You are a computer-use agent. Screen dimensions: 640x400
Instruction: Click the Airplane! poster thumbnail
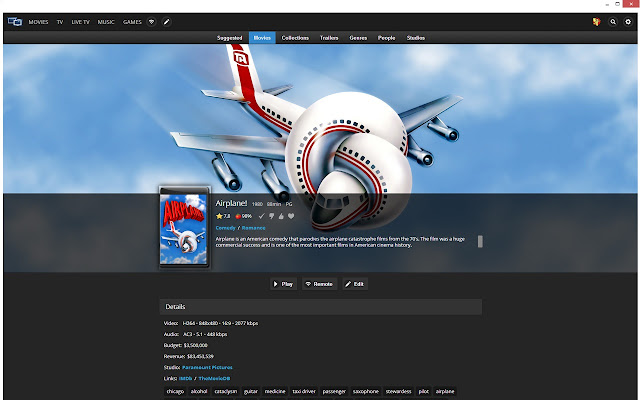click(184, 227)
